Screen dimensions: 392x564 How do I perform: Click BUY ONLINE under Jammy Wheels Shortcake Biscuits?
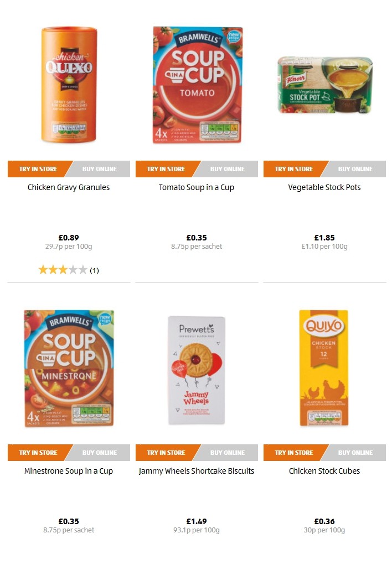[x=229, y=453]
